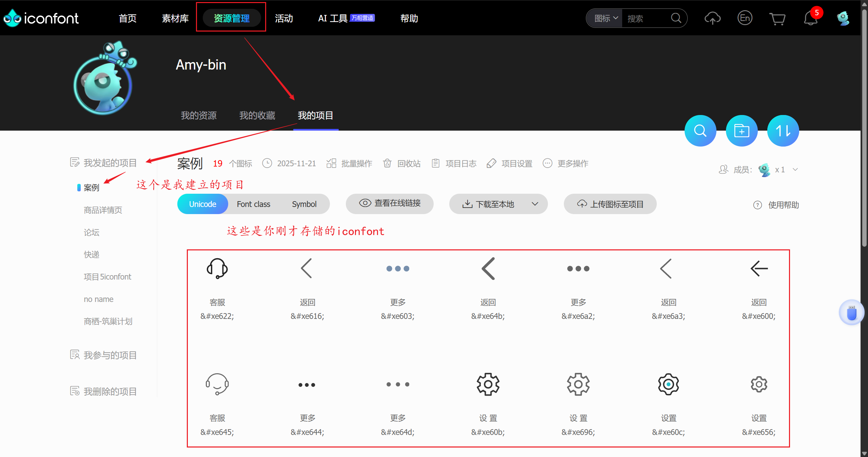Select the 客服 headset icon &#xe622;

pos(217,268)
